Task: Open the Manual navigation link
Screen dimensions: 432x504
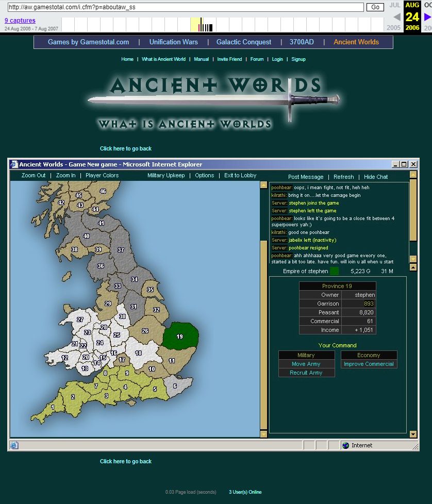Action: 201,59
